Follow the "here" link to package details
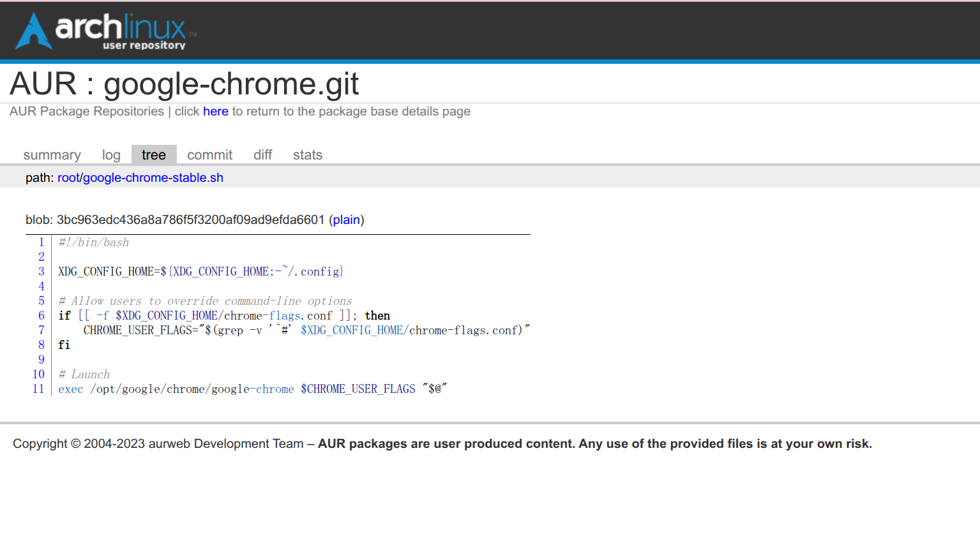This screenshot has height=541, width=980. 215,112
